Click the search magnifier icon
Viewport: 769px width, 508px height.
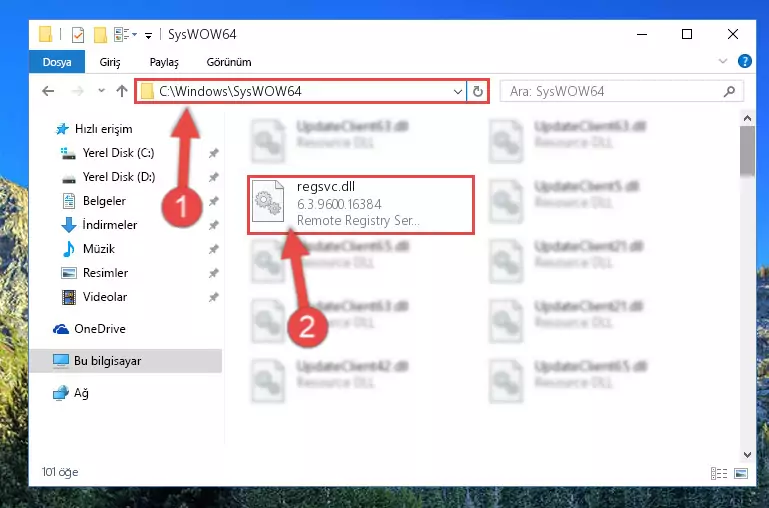[729, 91]
